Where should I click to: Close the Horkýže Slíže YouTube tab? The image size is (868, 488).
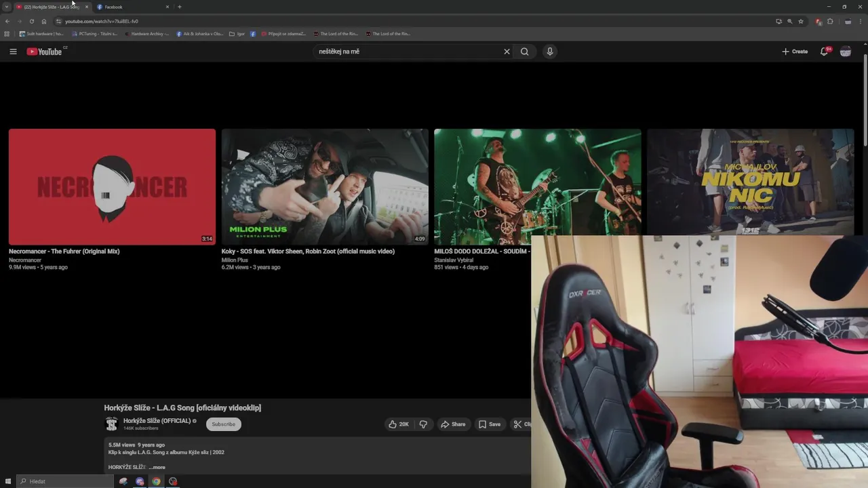pos(87,7)
